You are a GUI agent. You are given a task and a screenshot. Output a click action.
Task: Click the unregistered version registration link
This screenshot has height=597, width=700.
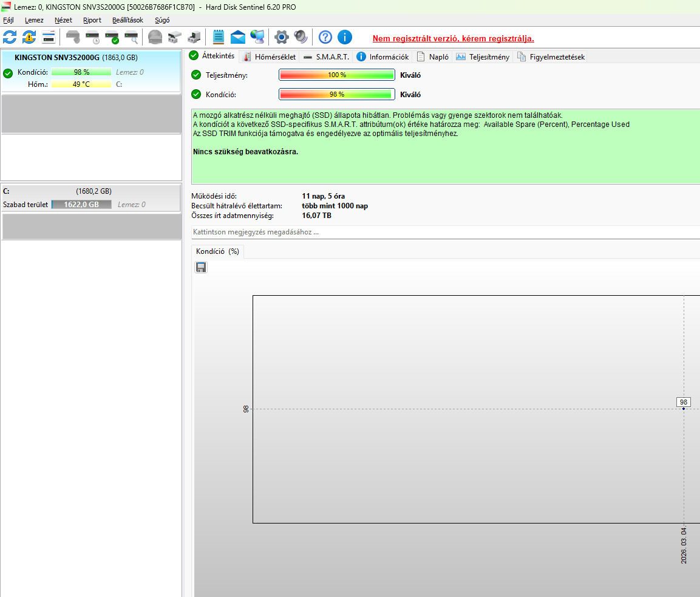[x=453, y=38]
